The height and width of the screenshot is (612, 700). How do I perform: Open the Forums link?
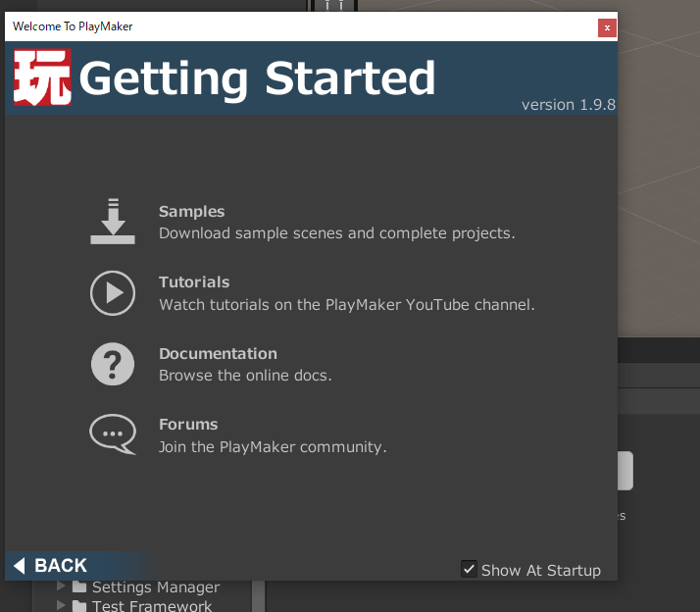coord(188,425)
